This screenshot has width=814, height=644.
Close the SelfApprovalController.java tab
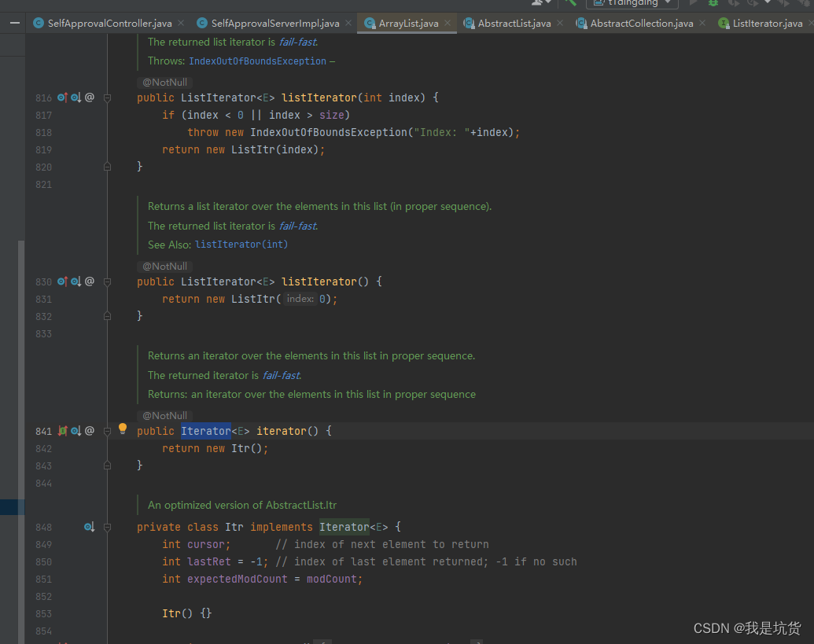[181, 23]
